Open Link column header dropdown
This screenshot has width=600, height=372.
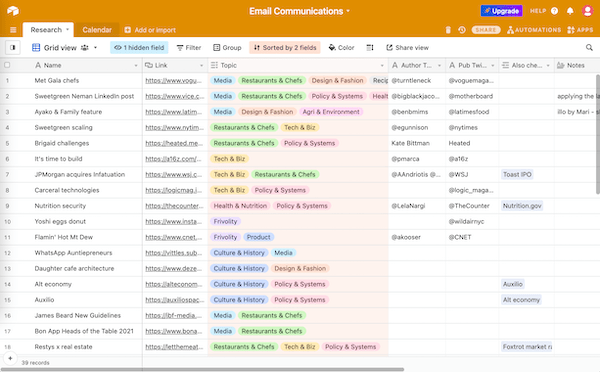pos(202,65)
